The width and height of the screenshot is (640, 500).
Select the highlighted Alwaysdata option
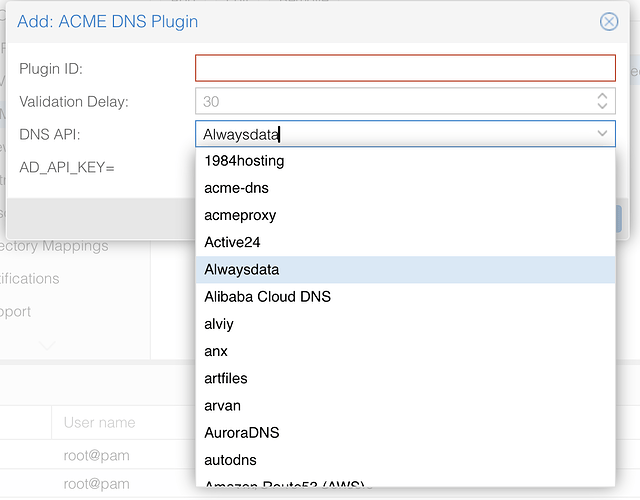coord(405,270)
